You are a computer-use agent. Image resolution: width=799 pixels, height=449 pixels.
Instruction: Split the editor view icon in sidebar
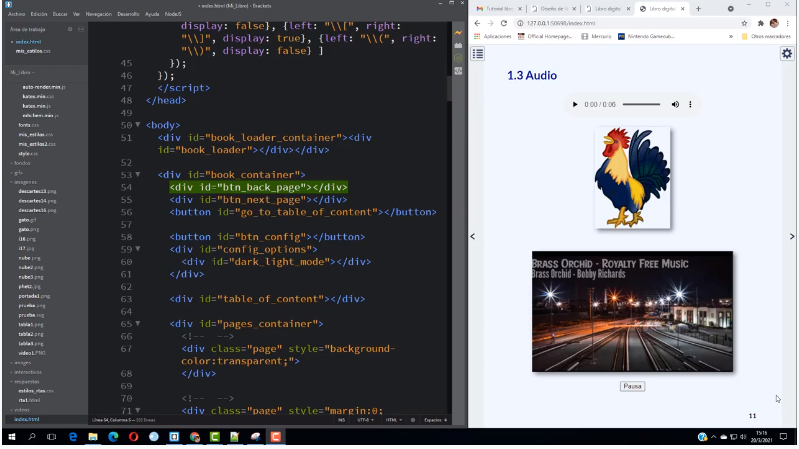[x=81, y=30]
